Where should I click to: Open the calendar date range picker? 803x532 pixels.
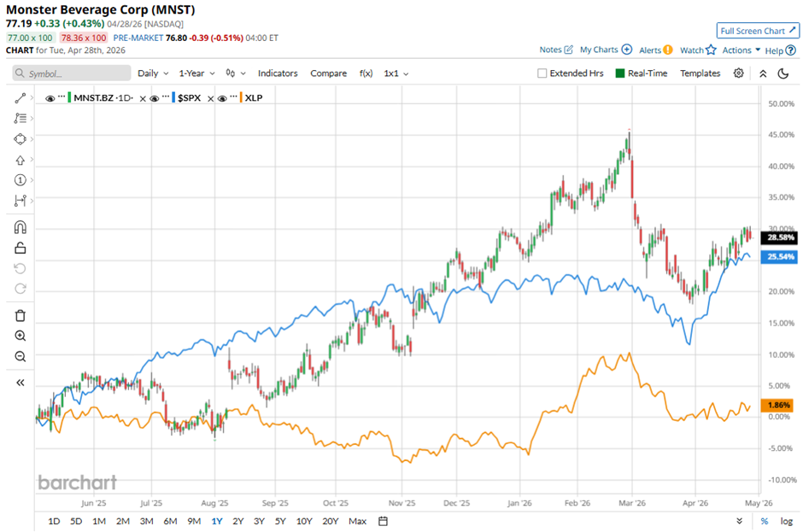click(383, 521)
